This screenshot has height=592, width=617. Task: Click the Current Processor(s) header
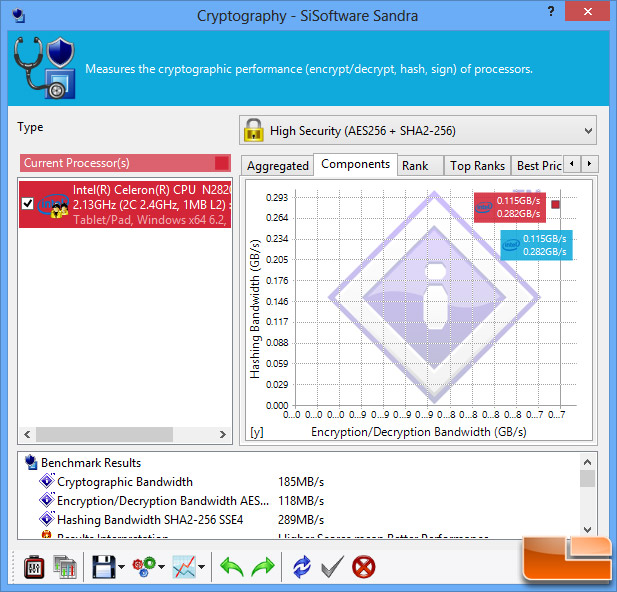[x=126, y=163]
